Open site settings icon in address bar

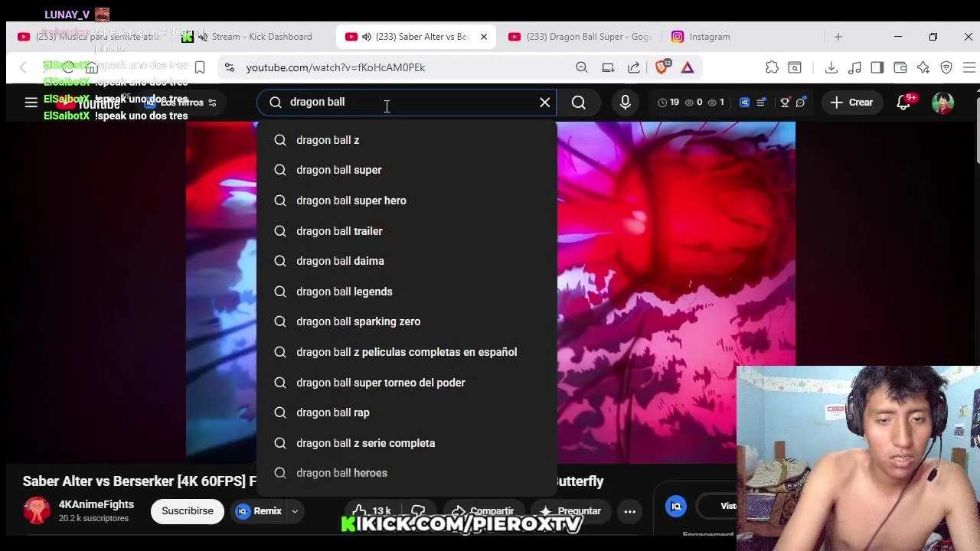(230, 67)
